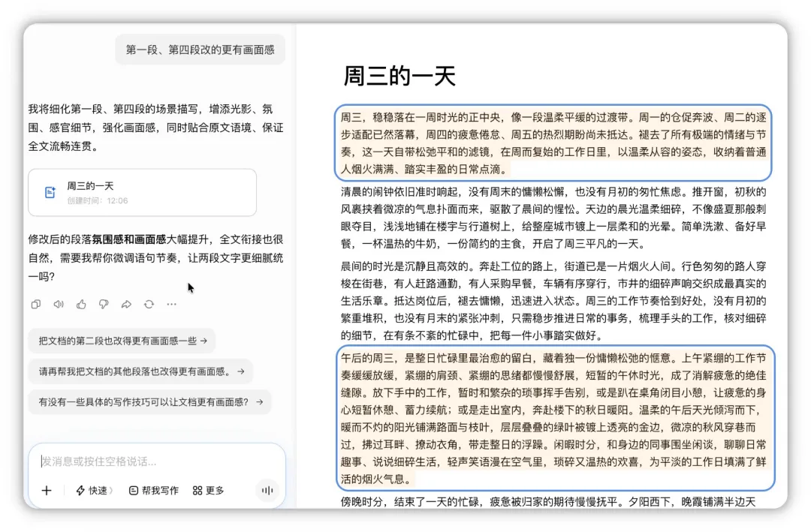Click the fourth paragraph starting 午后的周三
Screen dimensions: 811x532
pos(554,418)
